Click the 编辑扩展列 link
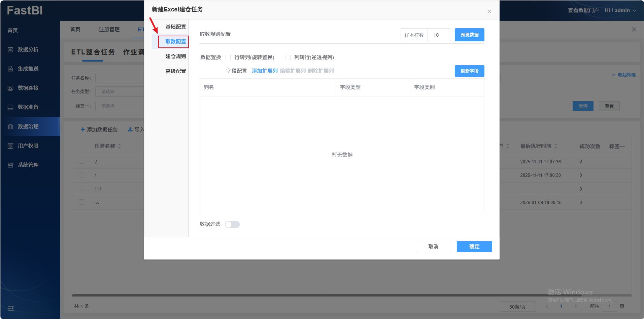 coord(293,71)
